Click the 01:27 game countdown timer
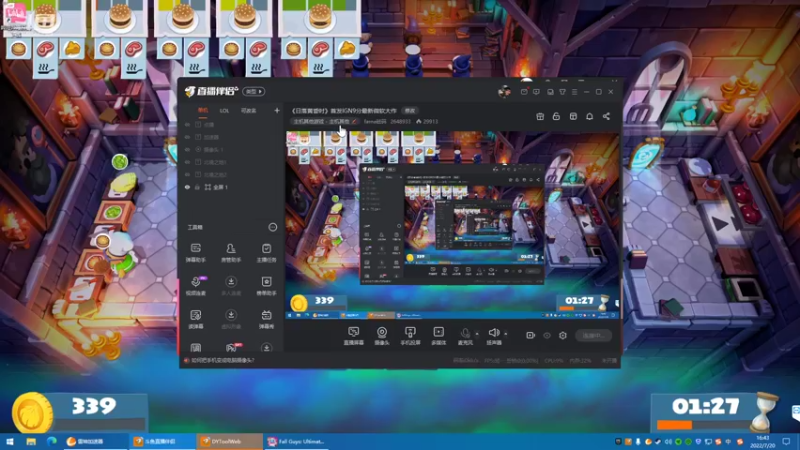The height and width of the screenshot is (450, 800). (705, 406)
